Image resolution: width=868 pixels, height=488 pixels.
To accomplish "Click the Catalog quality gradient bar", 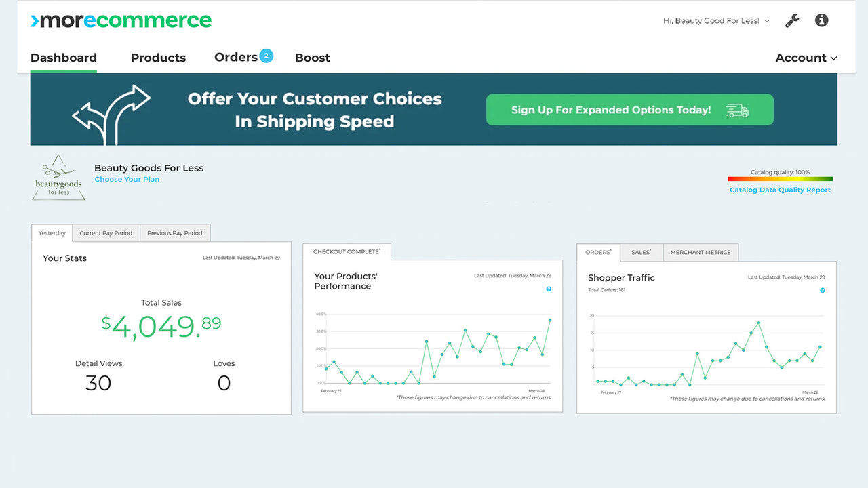I will tap(780, 179).
